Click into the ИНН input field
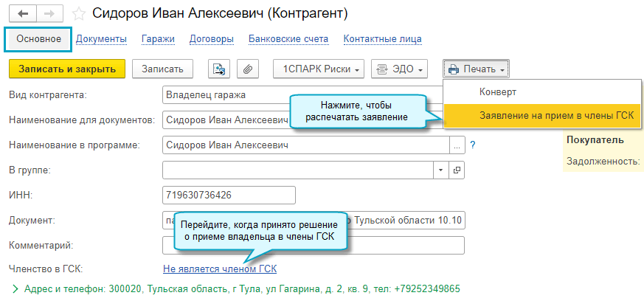Viewport: 644px width, 301px height. tap(228, 195)
